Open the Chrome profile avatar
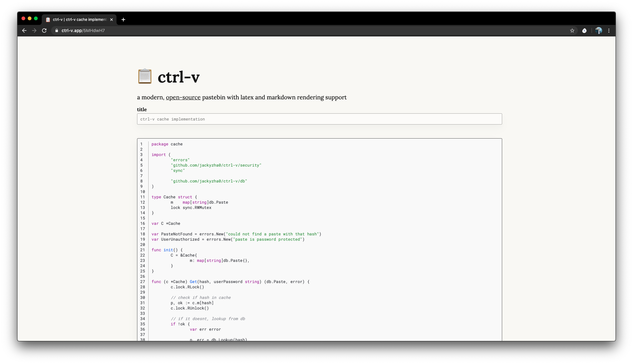 (598, 31)
